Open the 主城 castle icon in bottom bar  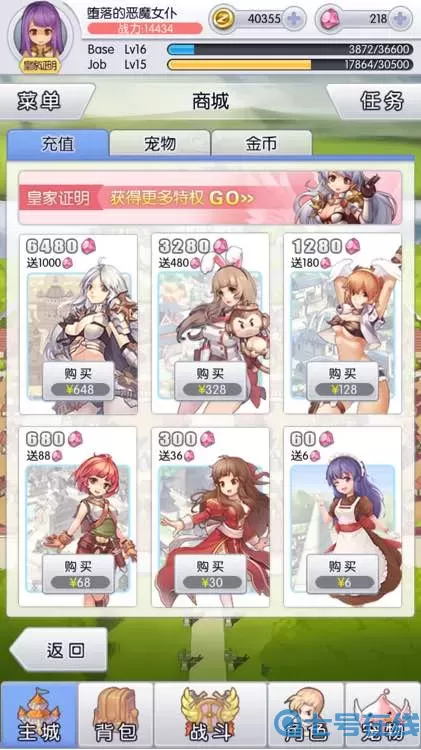[x=39, y=715]
